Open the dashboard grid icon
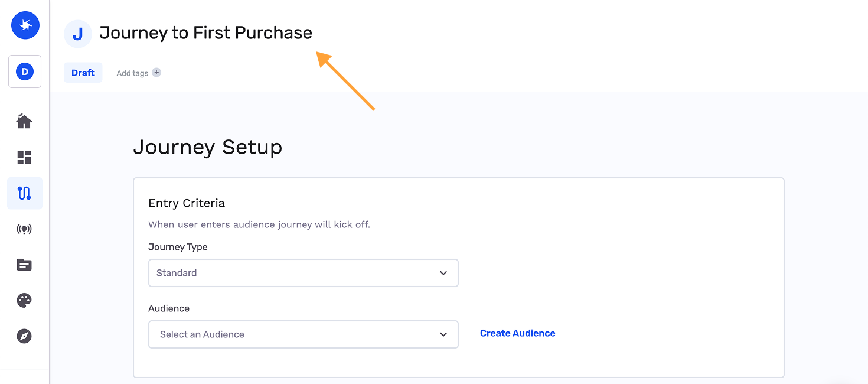Image resolution: width=868 pixels, height=384 pixels. pyautogui.click(x=24, y=157)
